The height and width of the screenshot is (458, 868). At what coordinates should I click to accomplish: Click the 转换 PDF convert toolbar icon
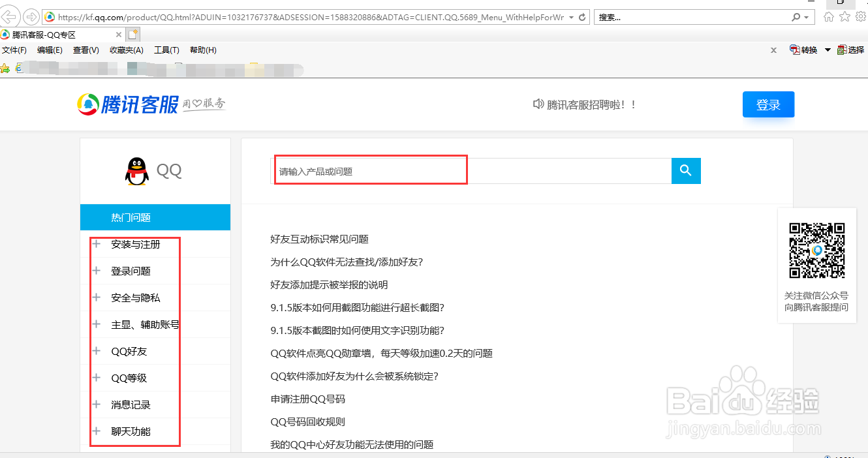click(x=803, y=50)
